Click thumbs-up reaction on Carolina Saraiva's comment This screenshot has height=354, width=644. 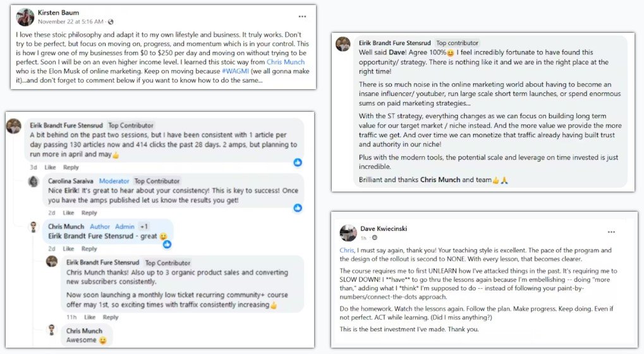coord(297,207)
